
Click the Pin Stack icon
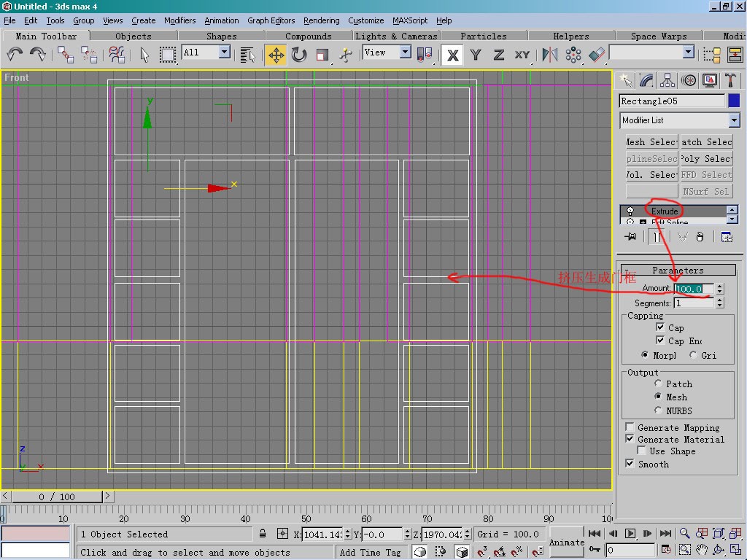(631, 237)
